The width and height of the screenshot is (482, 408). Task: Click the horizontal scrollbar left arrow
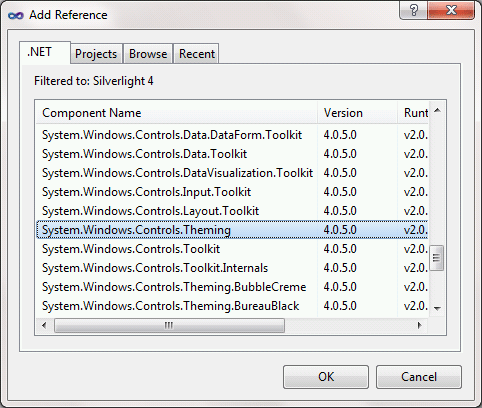44,325
